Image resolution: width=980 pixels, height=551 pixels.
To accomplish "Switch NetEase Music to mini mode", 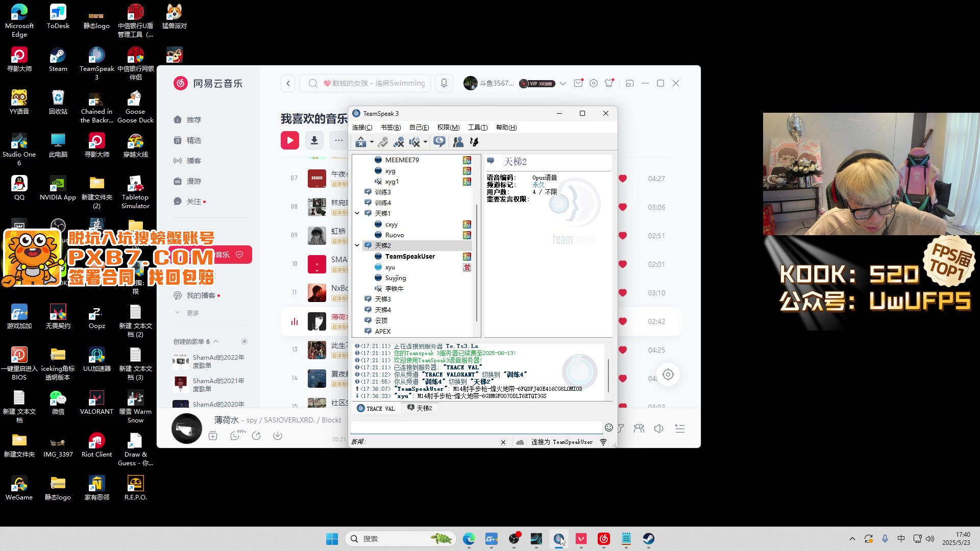I will [630, 83].
